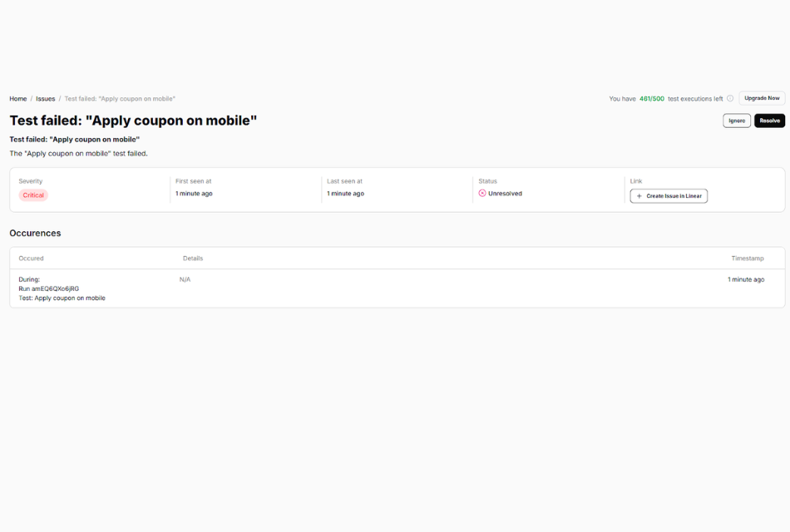Expand the Timestamp column header
This screenshot has height=532, width=790.
pyautogui.click(x=747, y=258)
